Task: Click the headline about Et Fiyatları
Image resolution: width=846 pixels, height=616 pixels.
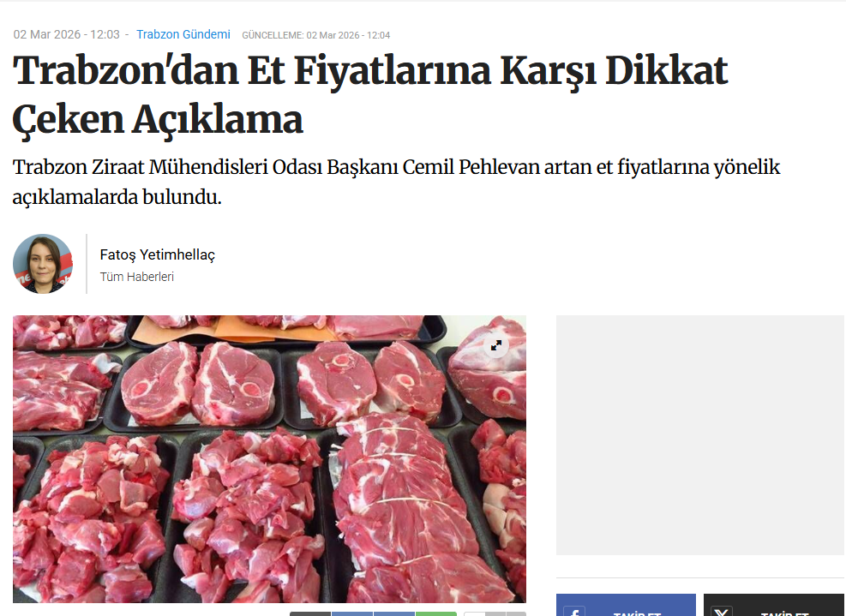Action: (370, 94)
